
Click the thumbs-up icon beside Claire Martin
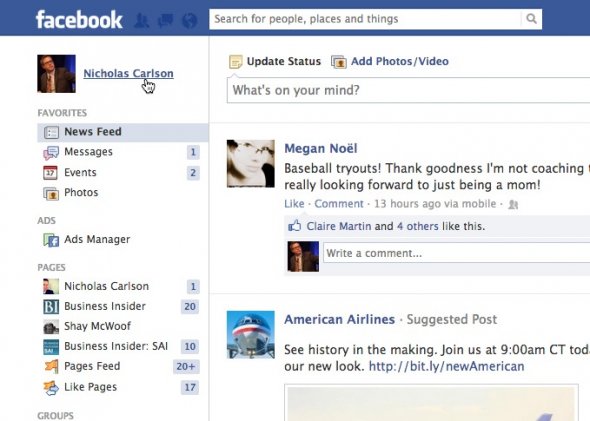click(x=294, y=226)
